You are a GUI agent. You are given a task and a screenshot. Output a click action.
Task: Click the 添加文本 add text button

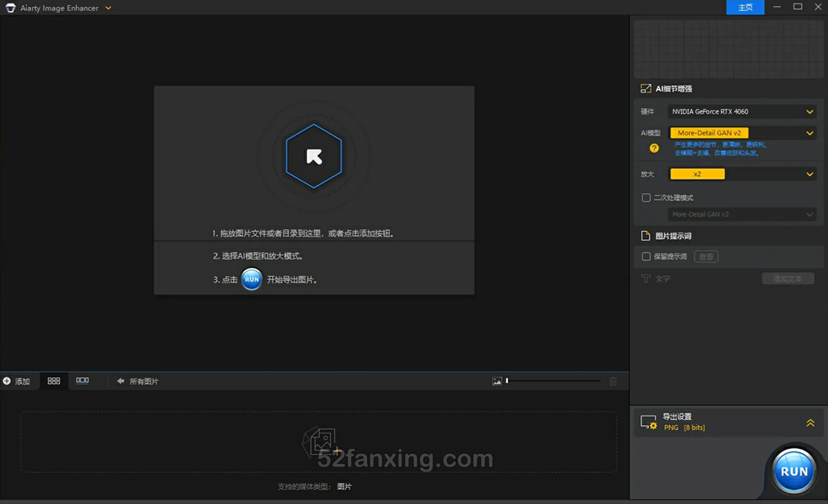pos(788,279)
